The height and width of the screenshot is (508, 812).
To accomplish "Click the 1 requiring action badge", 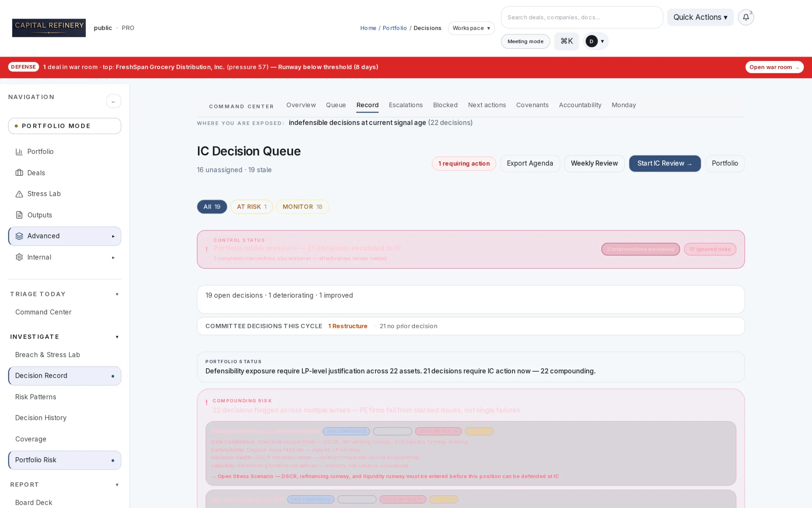I will point(464,163).
